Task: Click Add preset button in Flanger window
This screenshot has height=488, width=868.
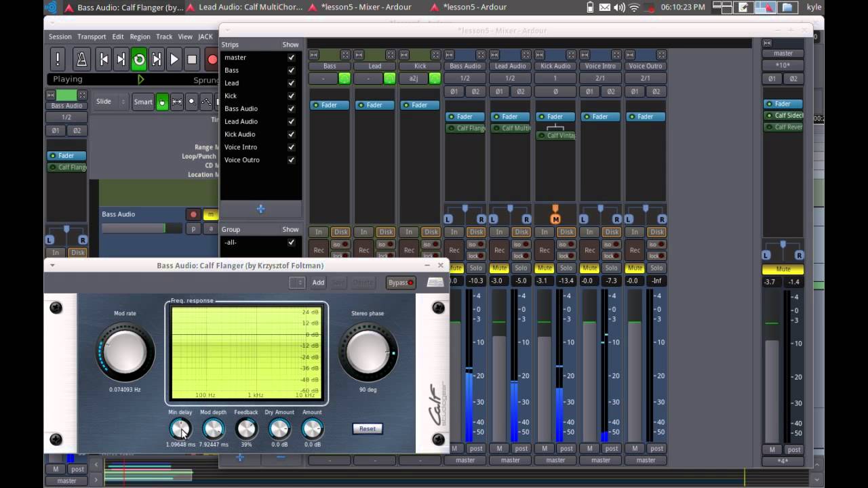Action: [318, 283]
